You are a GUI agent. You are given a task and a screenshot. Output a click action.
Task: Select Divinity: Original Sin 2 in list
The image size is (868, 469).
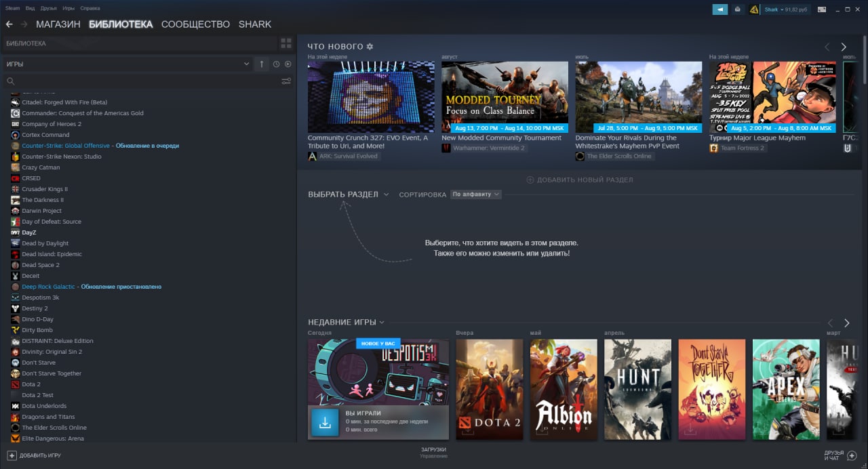(x=52, y=352)
